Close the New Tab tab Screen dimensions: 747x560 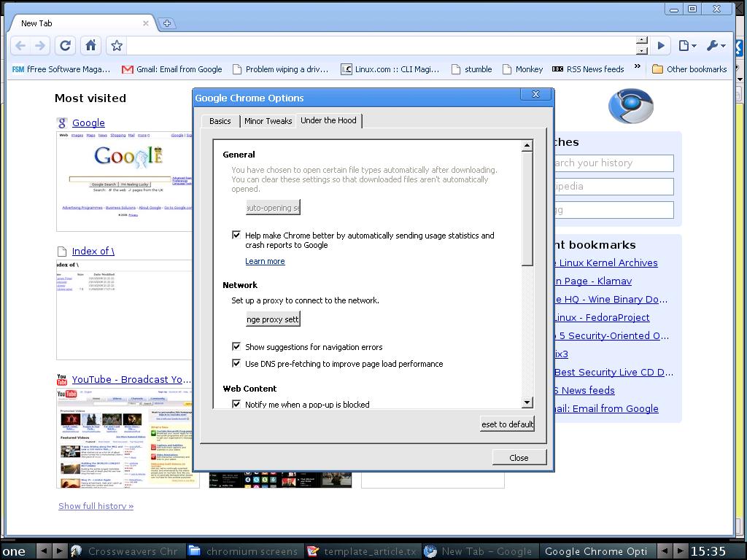tap(146, 23)
